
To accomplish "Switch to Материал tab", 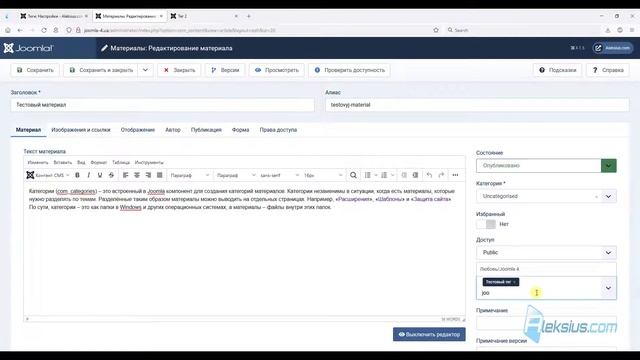I will [29, 130].
